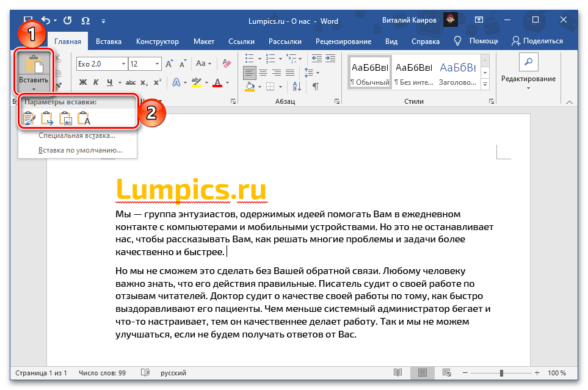Click the Clear All Formatting eraser icon
Viewport: 588px width, 390px height.
227,63
